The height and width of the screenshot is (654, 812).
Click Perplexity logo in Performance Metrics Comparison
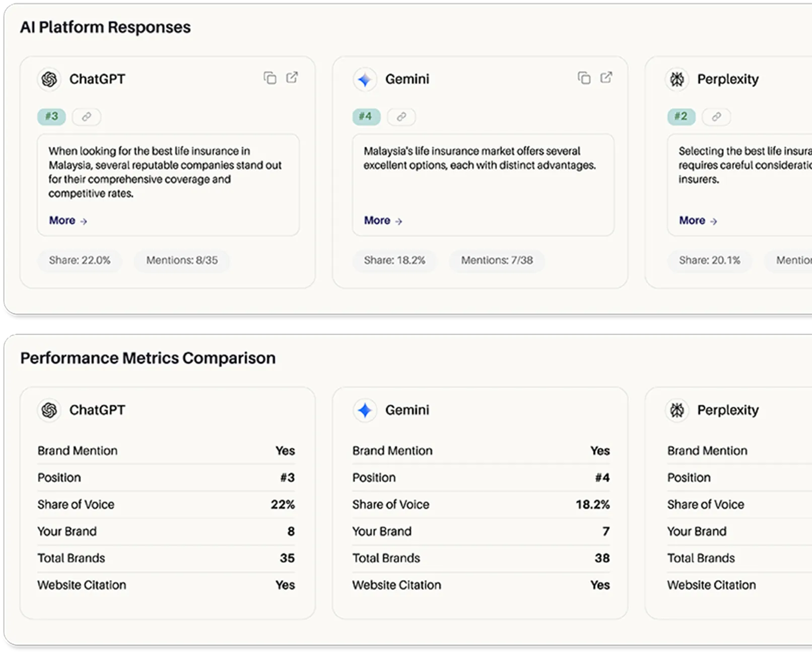677,410
